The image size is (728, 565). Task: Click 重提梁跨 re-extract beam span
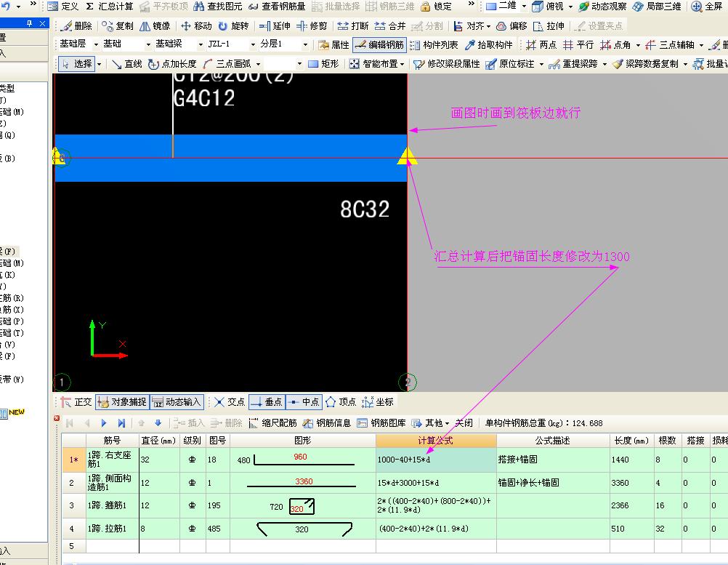click(x=573, y=64)
